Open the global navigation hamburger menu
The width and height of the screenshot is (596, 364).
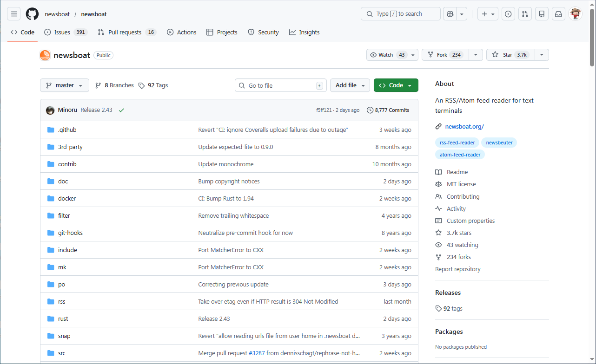[x=13, y=14]
